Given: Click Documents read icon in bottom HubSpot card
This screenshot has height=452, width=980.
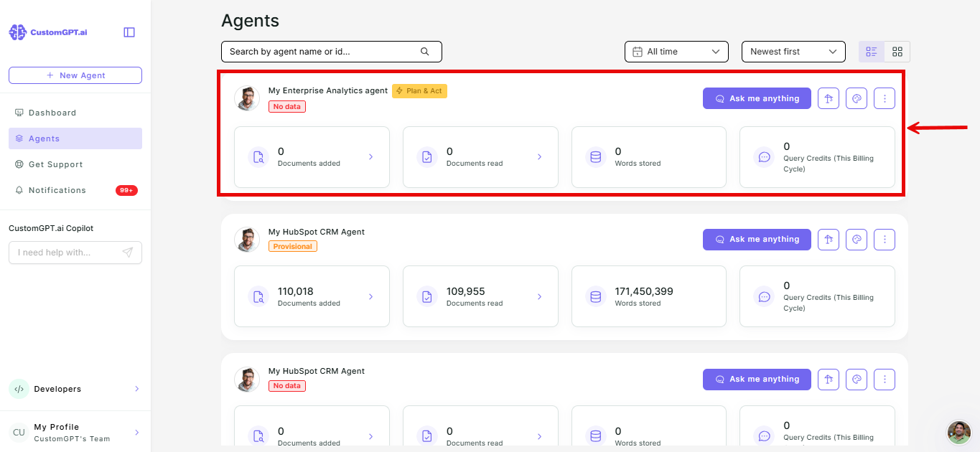Looking at the screenshot, I should [x=427, y=436].
